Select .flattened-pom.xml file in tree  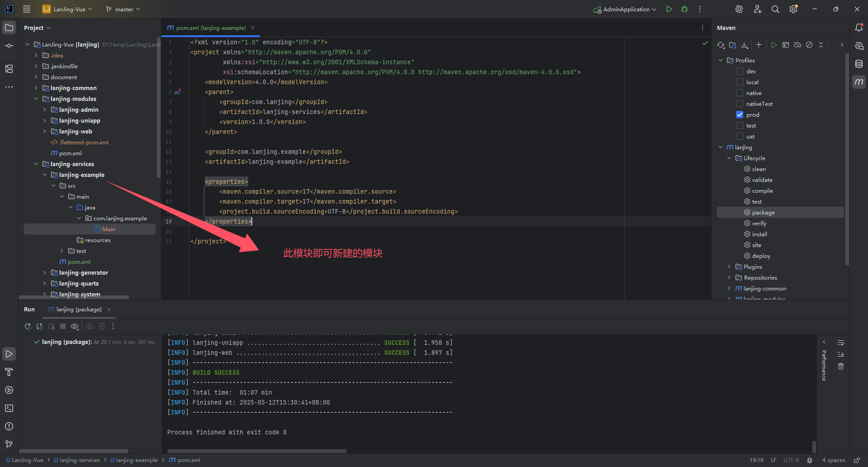click(80, 142)
